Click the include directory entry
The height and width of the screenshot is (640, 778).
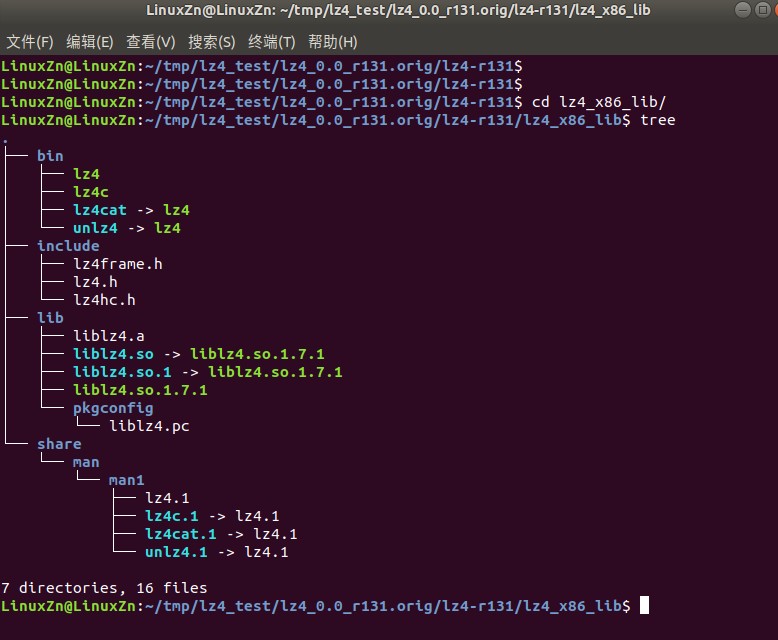tap(68, 246)
